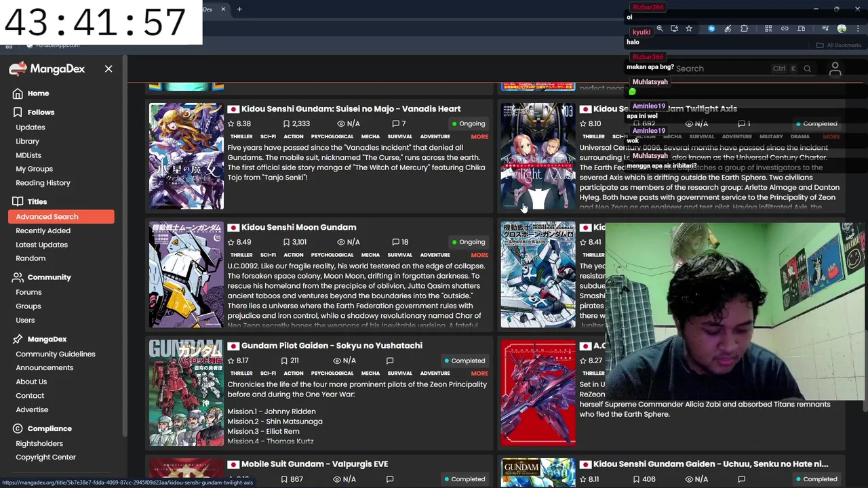Image resolution: width=868 pixels, height=488 pixels.
Task: Open the red mecha cover thumbnail
Action: pyautogui.click(x=538, y=393)
